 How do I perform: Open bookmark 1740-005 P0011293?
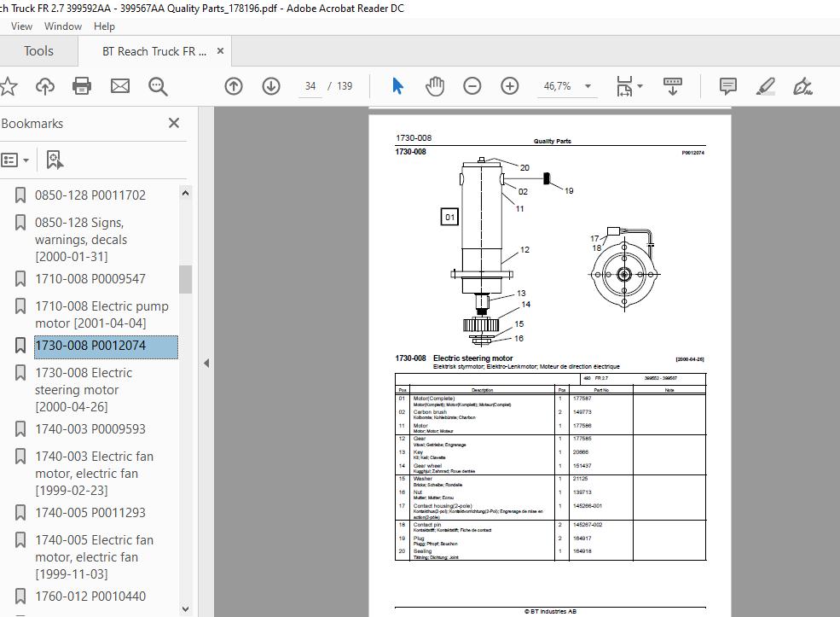tap(90, 513)
